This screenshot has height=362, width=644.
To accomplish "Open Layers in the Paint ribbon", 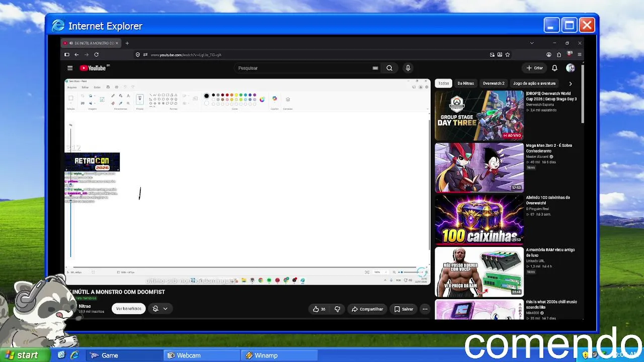I will point(288,100).
